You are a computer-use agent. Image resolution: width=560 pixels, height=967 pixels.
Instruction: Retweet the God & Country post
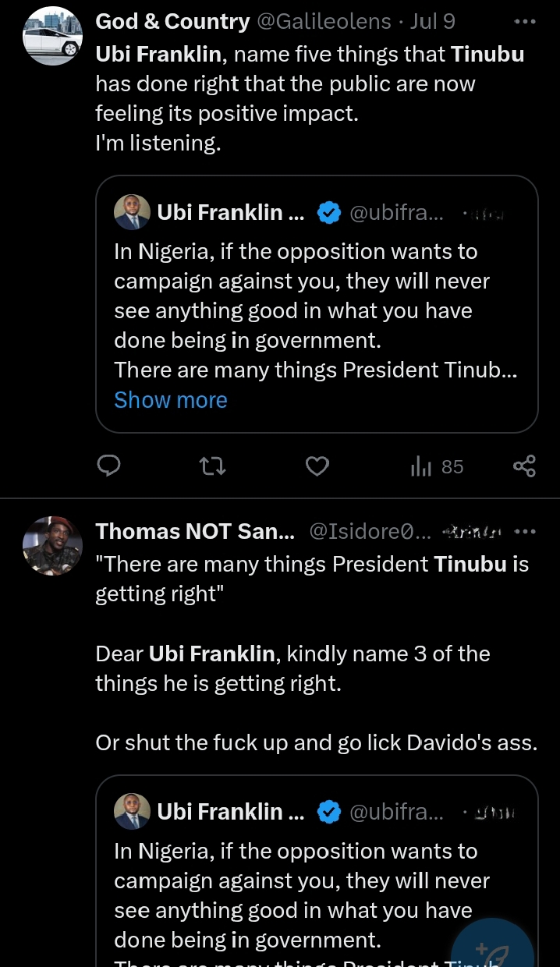[x=212, y=466]
